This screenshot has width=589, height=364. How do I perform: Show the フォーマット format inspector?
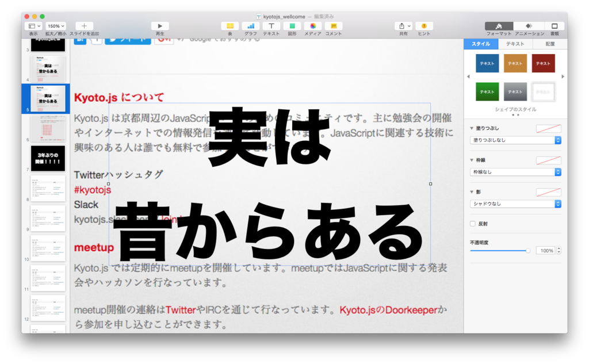point(499,26)
